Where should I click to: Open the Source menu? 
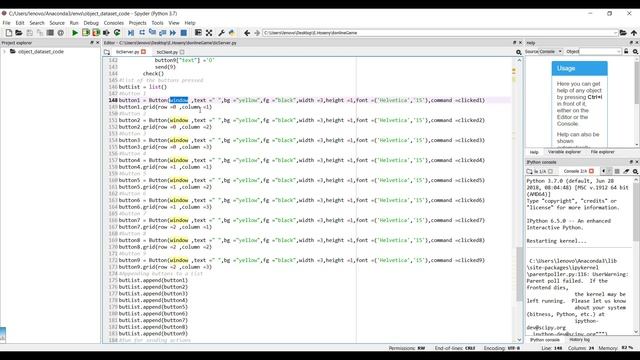(57, 23)
